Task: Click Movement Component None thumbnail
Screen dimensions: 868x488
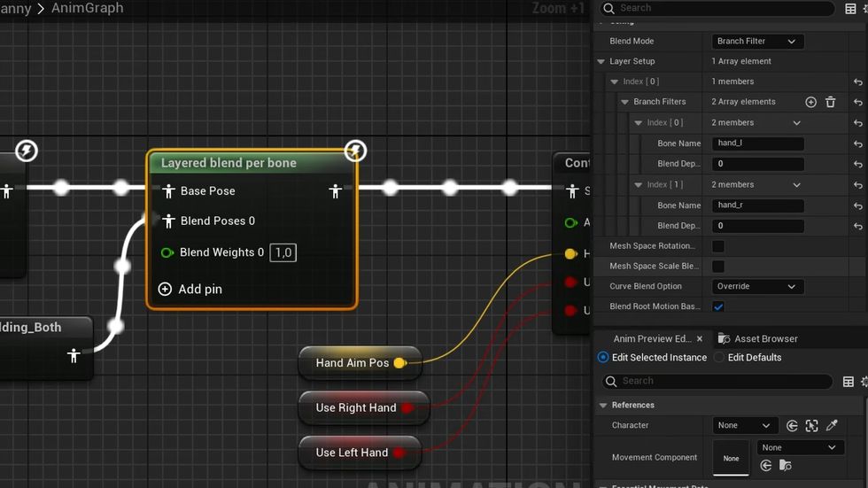Action: click(731, 458)
